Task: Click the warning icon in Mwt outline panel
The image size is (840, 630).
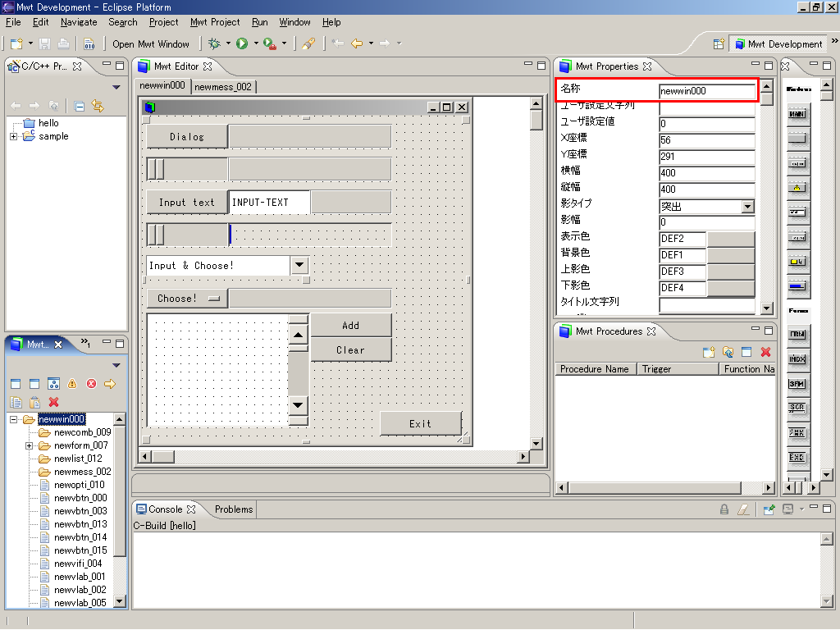Action: tap(72, 384)
